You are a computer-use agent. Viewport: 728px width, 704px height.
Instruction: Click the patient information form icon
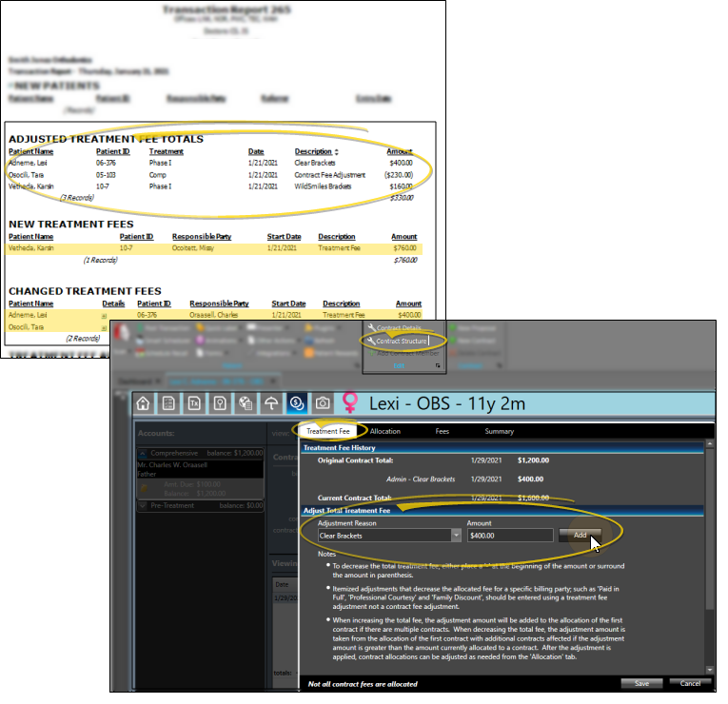click(x=169, y=402)
